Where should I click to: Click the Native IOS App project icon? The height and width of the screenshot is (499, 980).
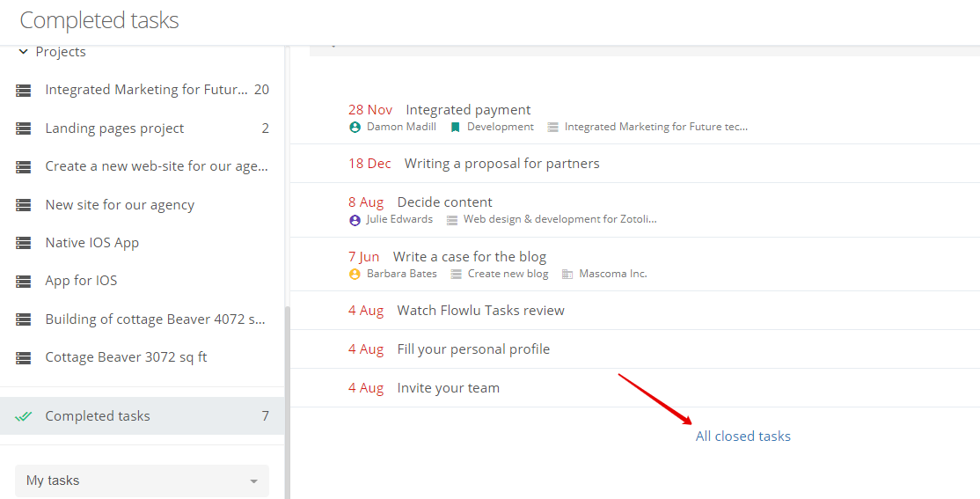point(23,243)
